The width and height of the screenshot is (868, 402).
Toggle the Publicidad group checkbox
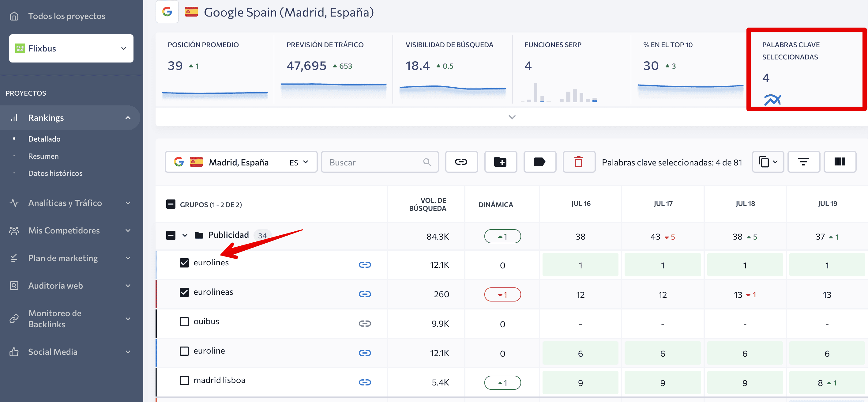pyautogui.click(x=171, y=235)
